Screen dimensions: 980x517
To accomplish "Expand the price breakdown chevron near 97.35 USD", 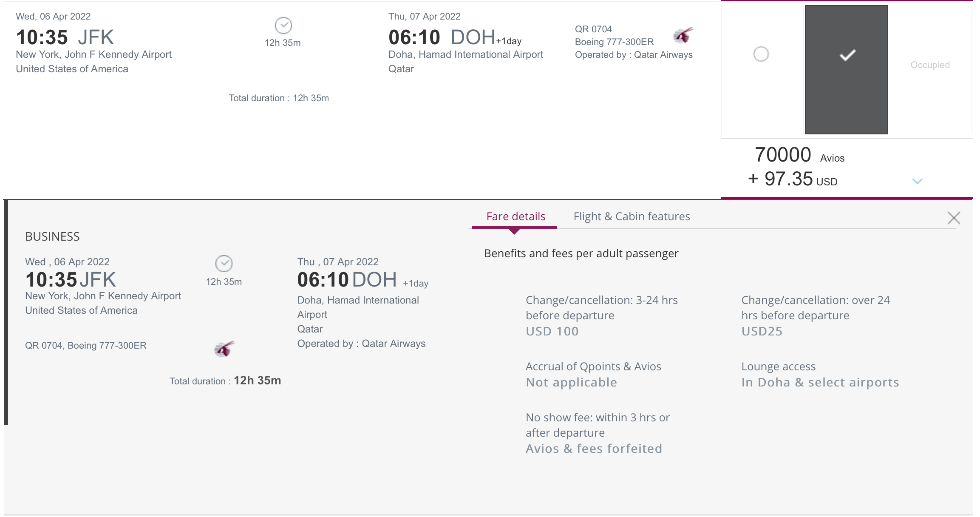I will pyautogui.click(x=918, y=181).
